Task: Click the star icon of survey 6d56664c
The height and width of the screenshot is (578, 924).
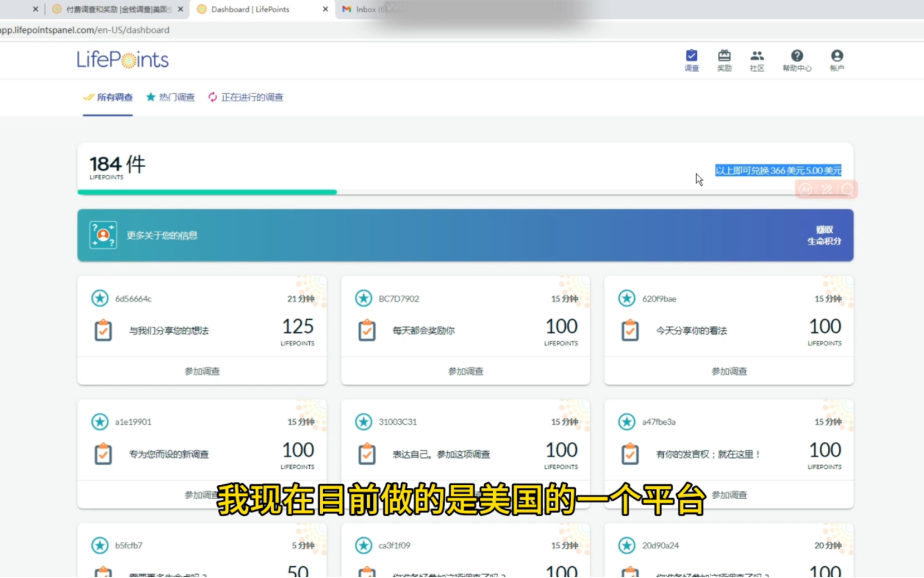Action: 100,299
